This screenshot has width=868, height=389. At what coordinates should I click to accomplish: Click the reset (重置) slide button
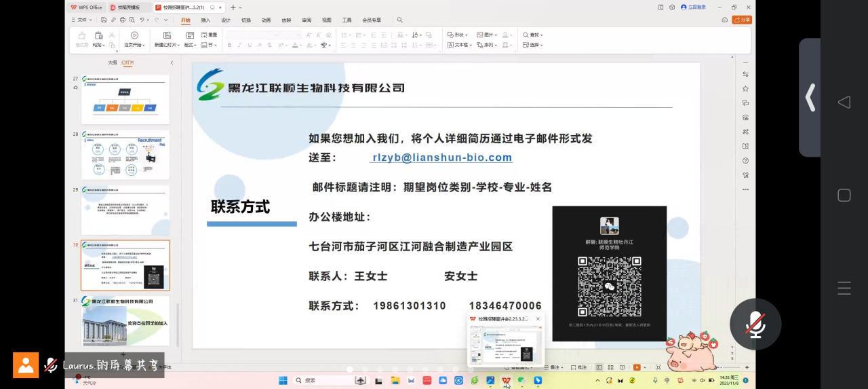pyautogui.click(x=208, y=35)
